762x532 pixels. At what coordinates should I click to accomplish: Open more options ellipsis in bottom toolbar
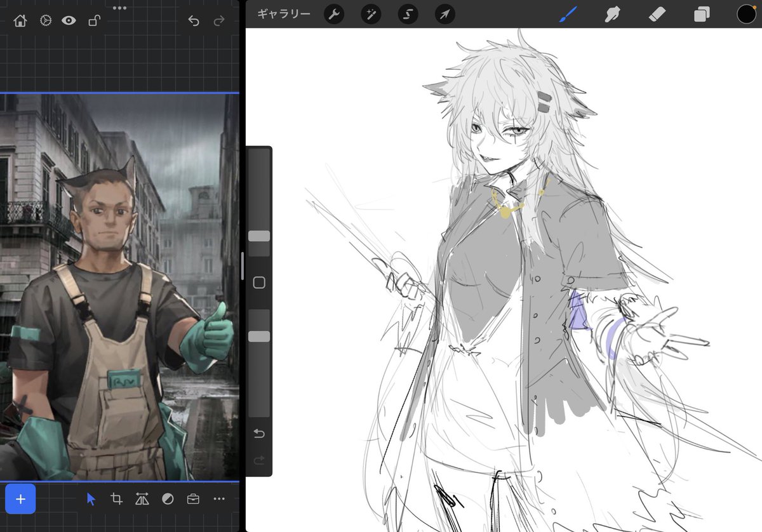click(x=219, y=499)
